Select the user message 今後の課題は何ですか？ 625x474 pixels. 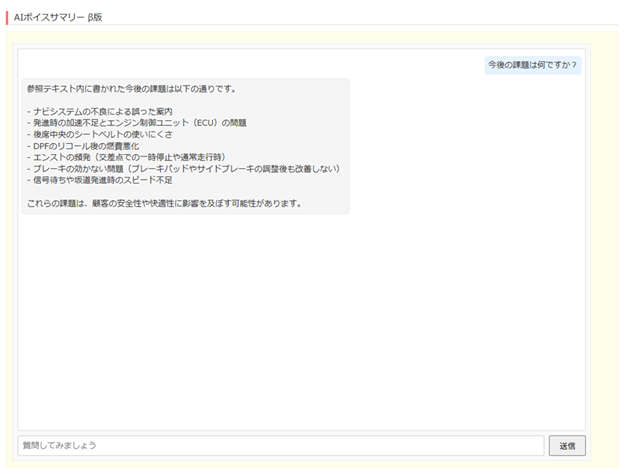click(532, 65)
